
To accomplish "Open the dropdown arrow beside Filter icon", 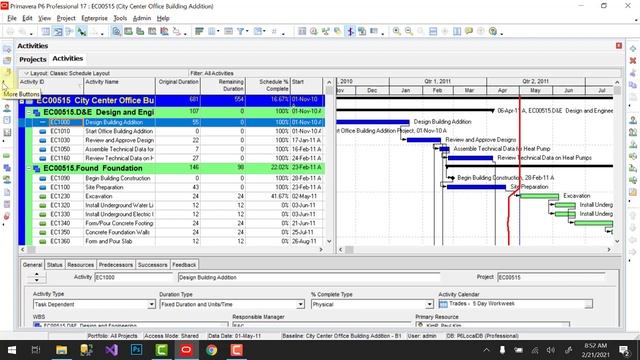I will tap(247, 31).
